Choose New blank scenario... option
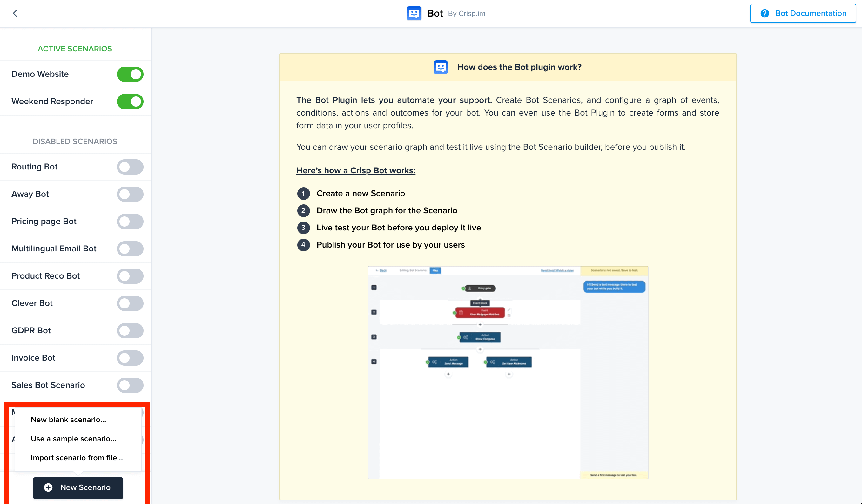The image size is (862, 504). click(68, 420)
